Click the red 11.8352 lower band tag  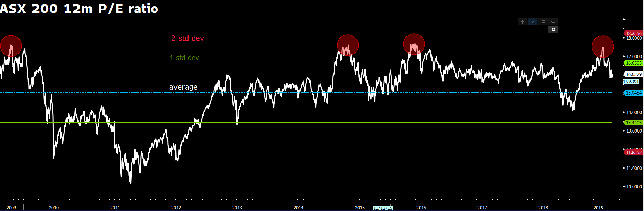pos(633,152)
